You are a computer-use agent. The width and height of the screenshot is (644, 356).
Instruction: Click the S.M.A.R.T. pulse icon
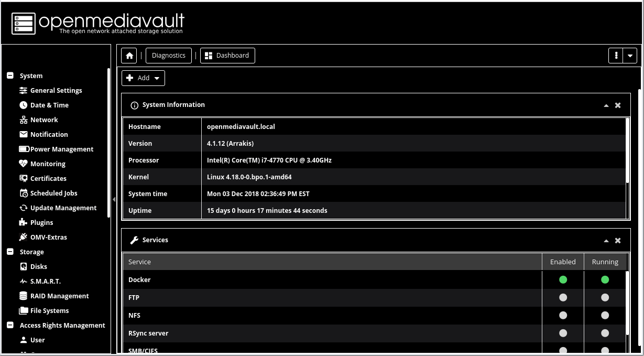23,281
